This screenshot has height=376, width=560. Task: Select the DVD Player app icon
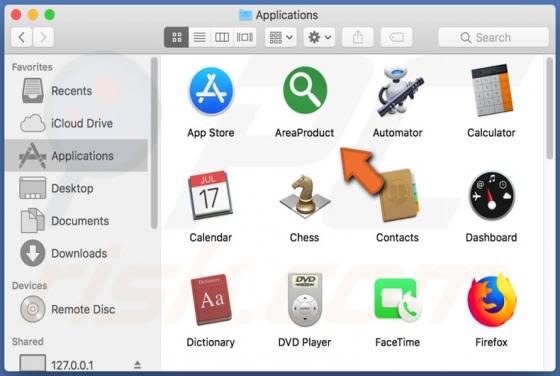click(x=305, y=300)
